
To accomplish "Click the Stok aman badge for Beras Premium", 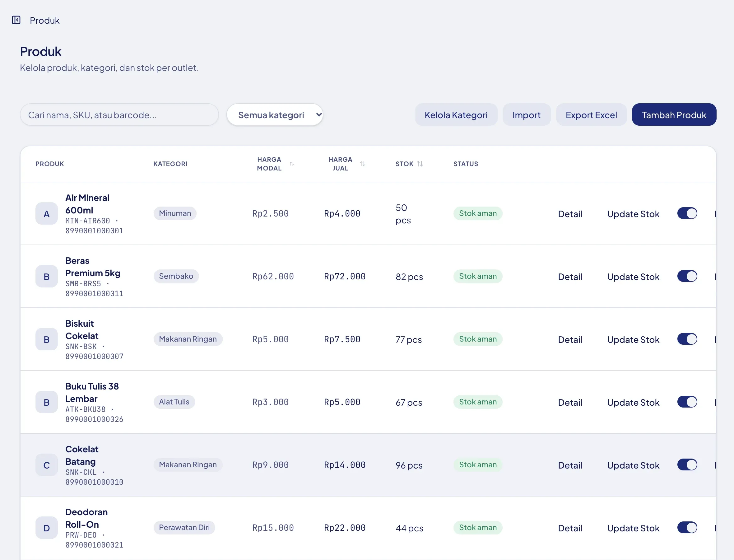I will tap(478, 276).
